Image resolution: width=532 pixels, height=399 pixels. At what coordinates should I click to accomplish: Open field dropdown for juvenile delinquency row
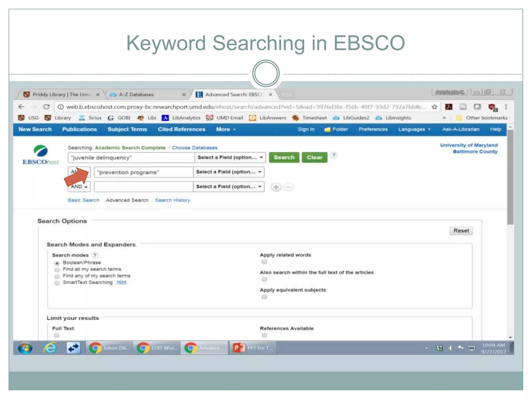coord(230,157)
